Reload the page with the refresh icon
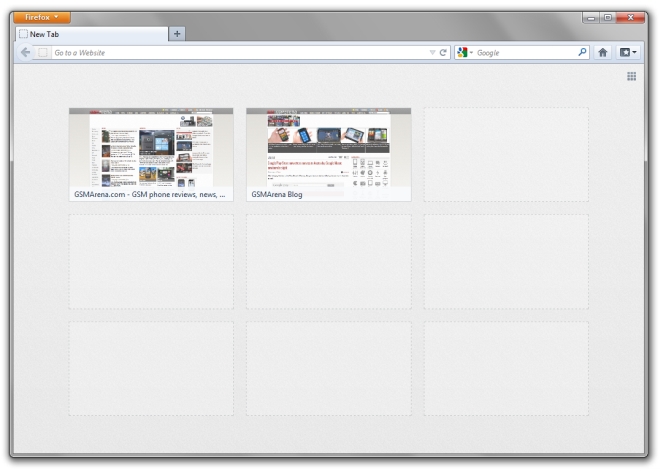This screenshot has width=660, height=473. pos(443,52)
